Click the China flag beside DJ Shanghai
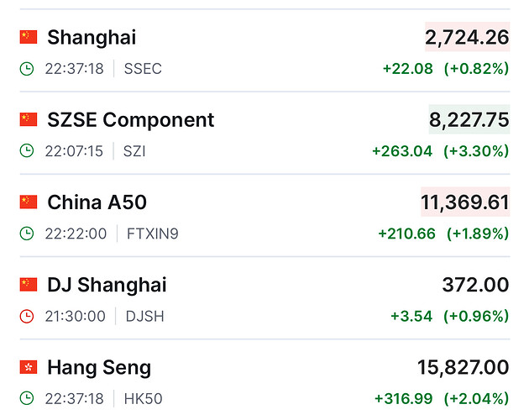The height and width of the screenshot is (420, 529). [x=29, y=285]
